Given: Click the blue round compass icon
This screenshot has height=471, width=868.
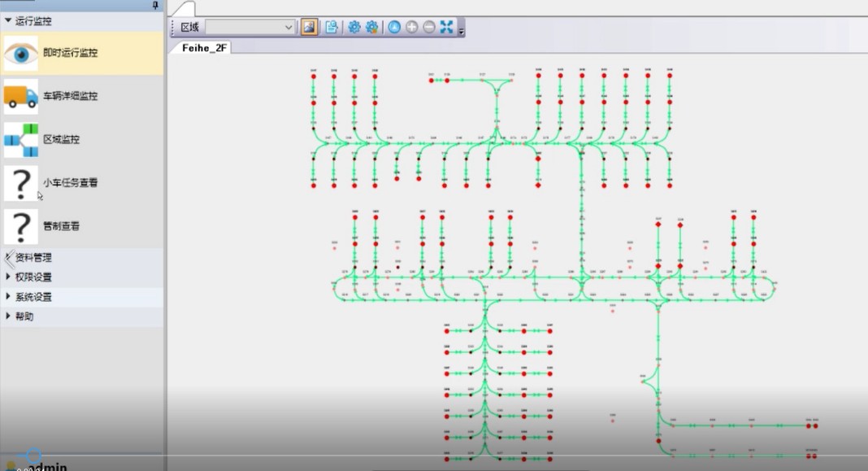Looking at the screenshot, I should [x=394, y=27].
